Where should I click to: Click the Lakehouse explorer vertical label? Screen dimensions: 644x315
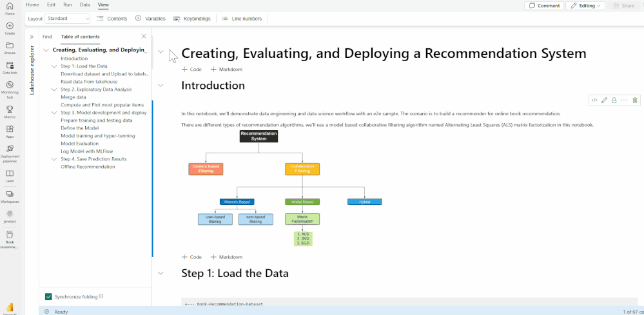[32, 70]
